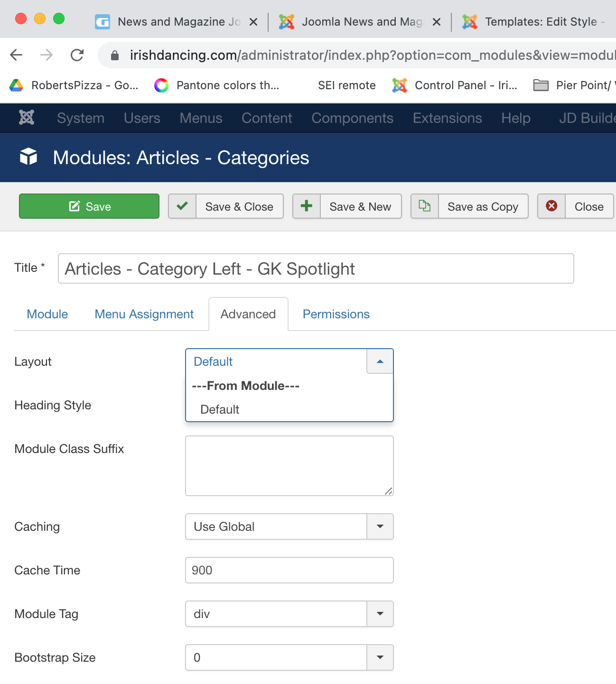The image size is (616, 684).
Task: Open the Permissions tab
Action: [x=336, y=314]
